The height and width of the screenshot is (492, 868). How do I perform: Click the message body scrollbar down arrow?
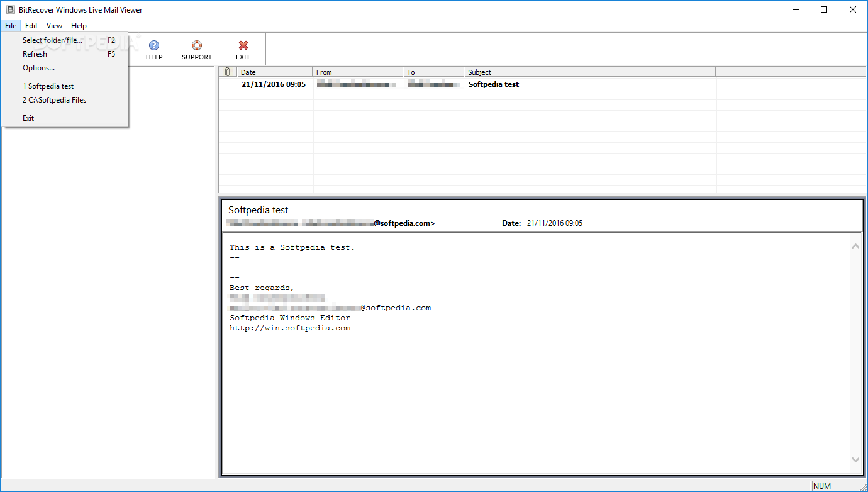855,460
